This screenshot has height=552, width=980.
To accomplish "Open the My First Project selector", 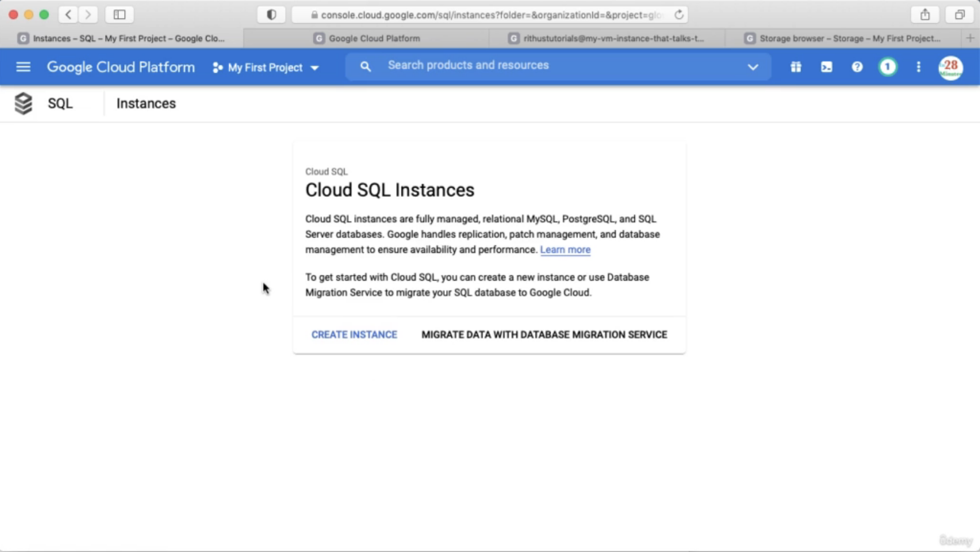I will coord(265,68).
